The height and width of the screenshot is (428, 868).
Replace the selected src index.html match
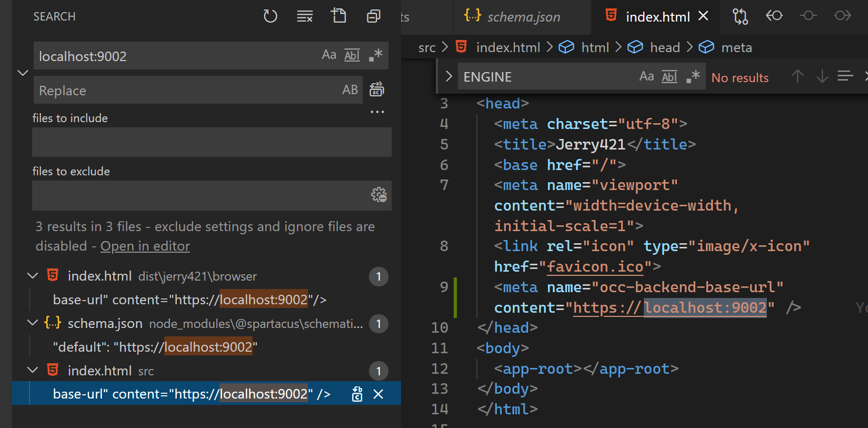tap(357, 394)
